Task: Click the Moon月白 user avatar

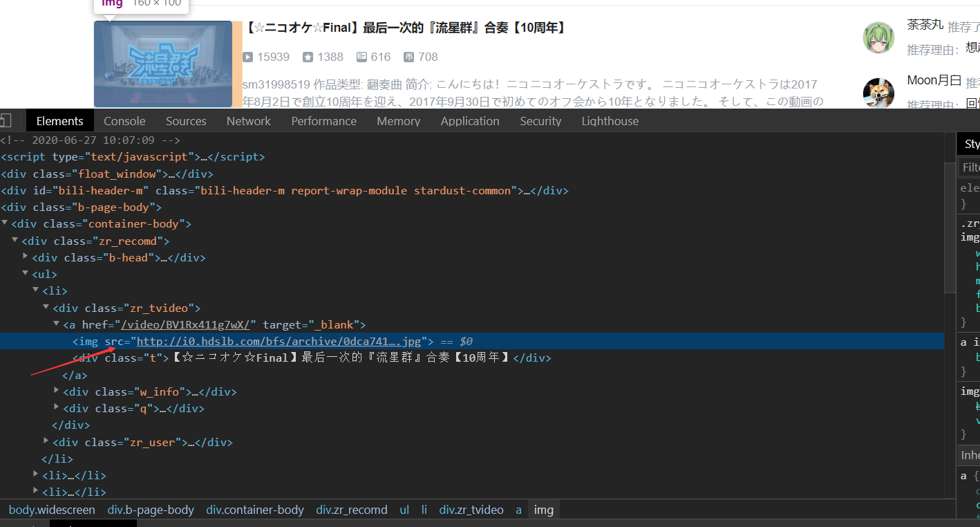Action: coord(878,93)
